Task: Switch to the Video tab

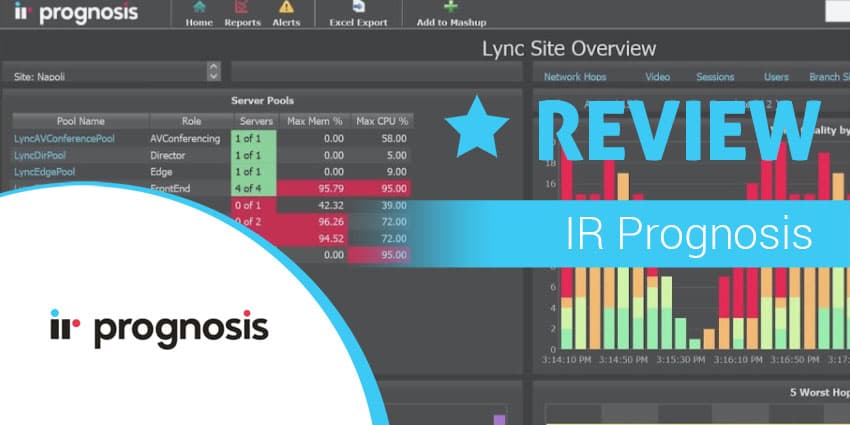Action: tap(658, 77)
